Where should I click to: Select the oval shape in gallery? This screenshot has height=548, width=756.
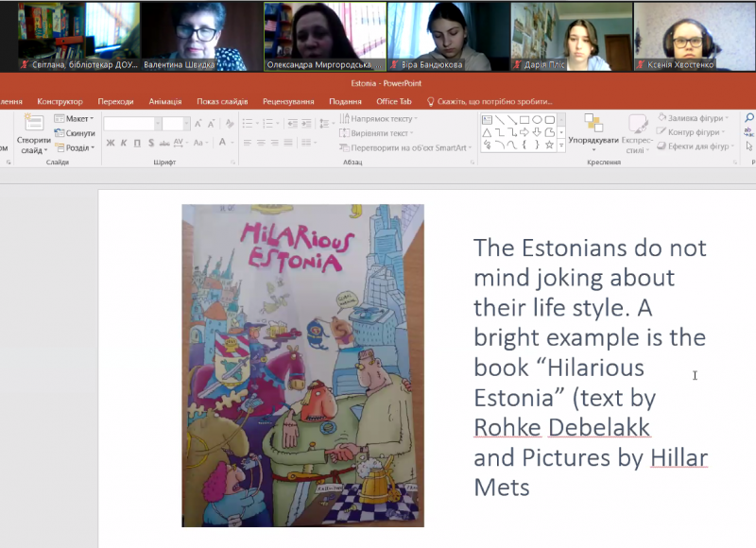537,120
